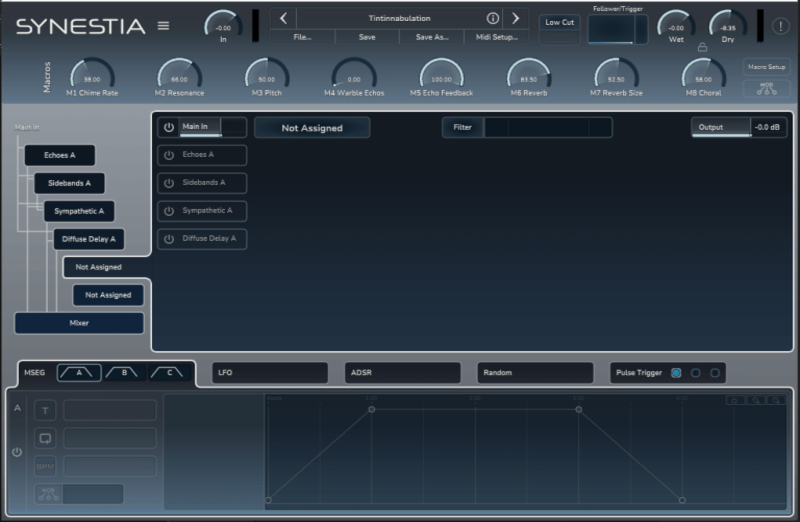This screenshot has height=522, width=800.
Task: Click the exclamation alert icon at top right
Action: [x=780, y=26]
